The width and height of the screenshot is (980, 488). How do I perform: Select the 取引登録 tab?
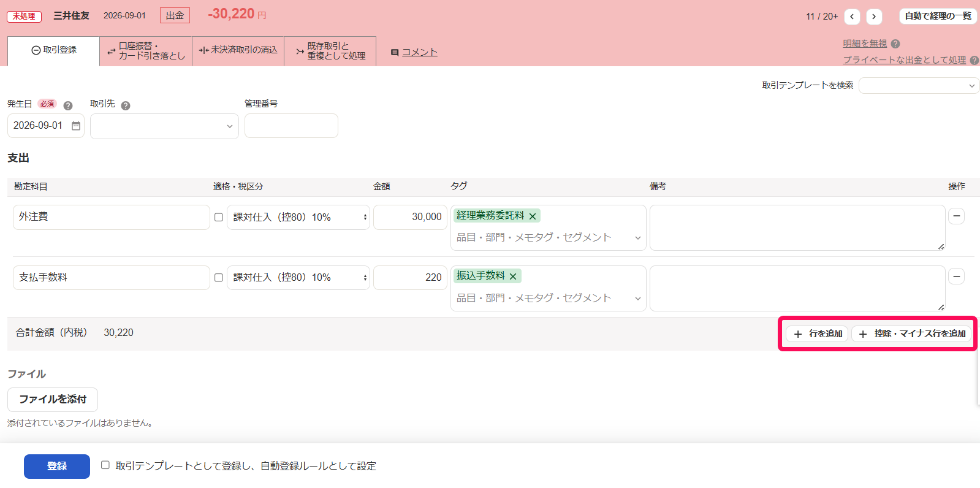(x=54, y=51)
